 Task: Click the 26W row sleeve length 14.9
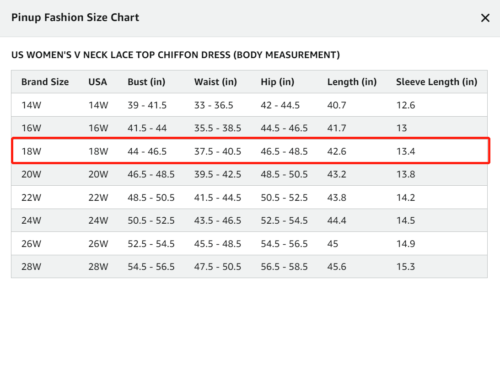click(406, 244)
